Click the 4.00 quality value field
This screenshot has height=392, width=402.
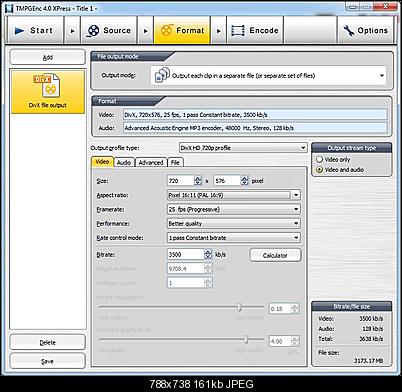(x=280, y=341)
